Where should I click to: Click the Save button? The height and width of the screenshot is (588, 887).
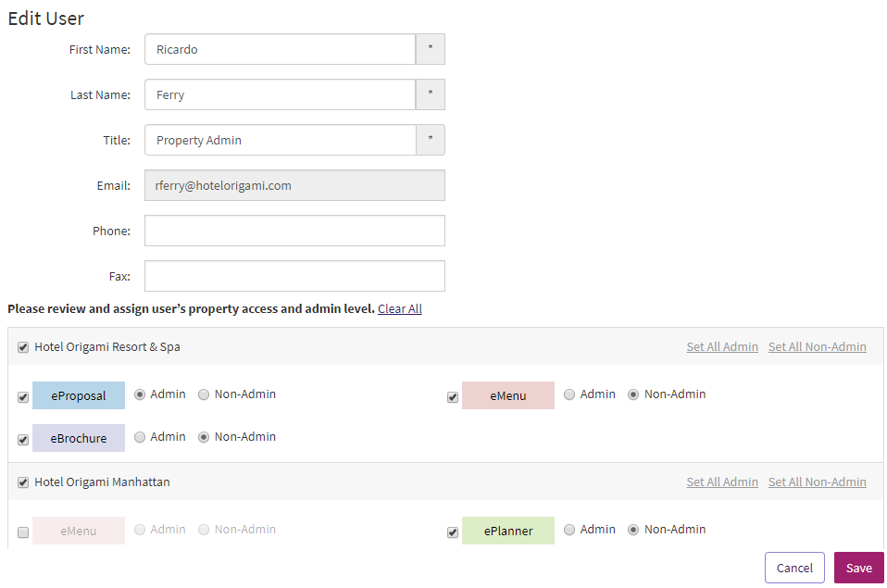[x=858, y=568]
